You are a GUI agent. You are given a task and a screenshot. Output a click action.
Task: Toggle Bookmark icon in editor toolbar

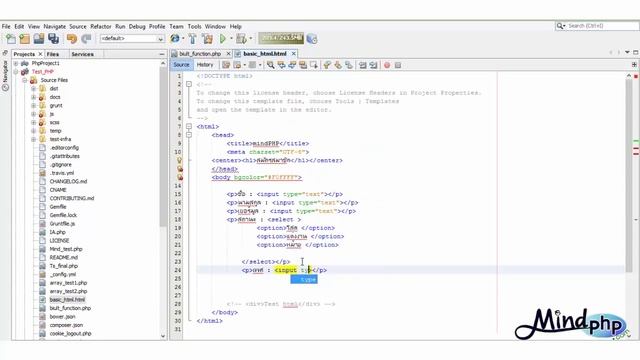[348, 65]
